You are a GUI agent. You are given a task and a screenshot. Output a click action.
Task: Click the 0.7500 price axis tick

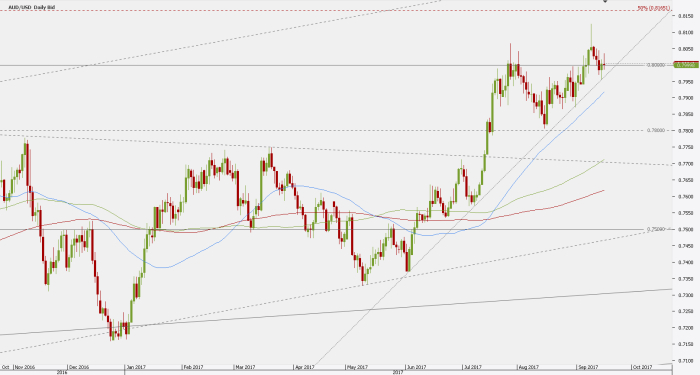pyautogui.click(x=685, y=229)
